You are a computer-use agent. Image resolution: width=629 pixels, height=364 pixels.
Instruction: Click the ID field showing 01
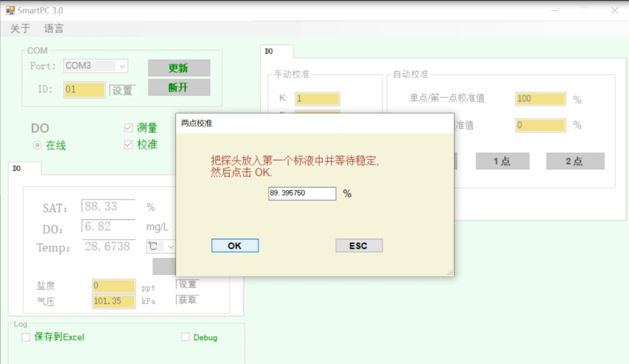[84, 90]
